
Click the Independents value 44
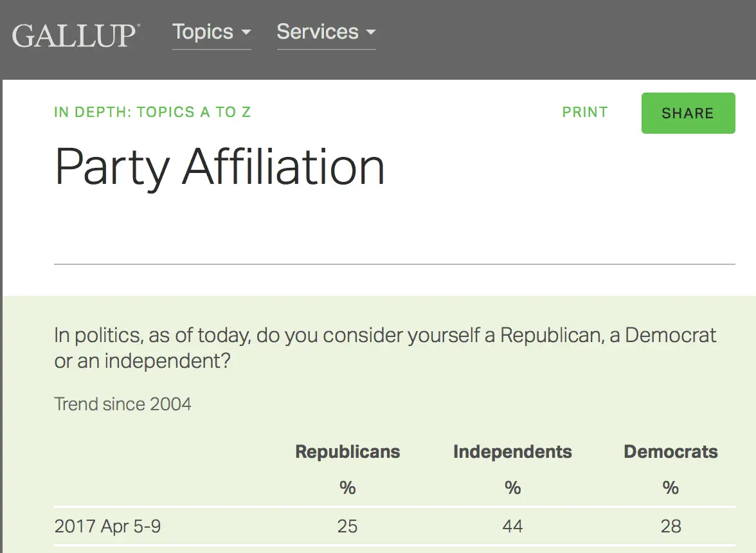tap(512, 527)
